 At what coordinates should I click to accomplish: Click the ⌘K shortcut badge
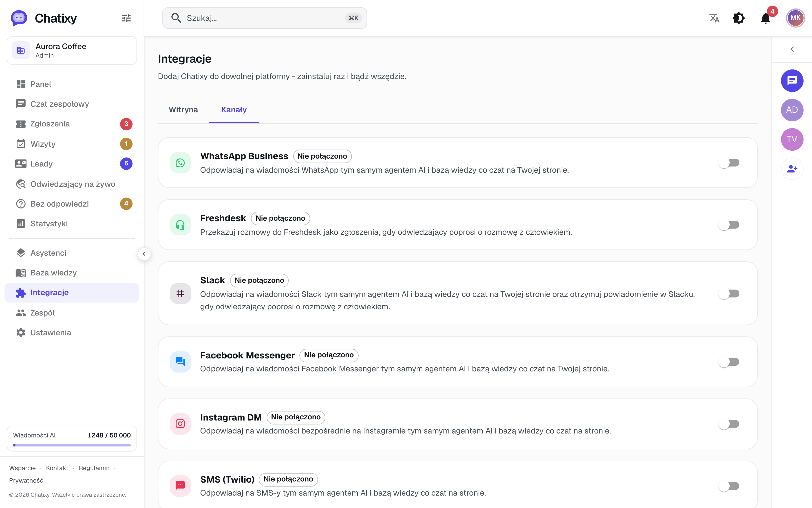point(353,18)
